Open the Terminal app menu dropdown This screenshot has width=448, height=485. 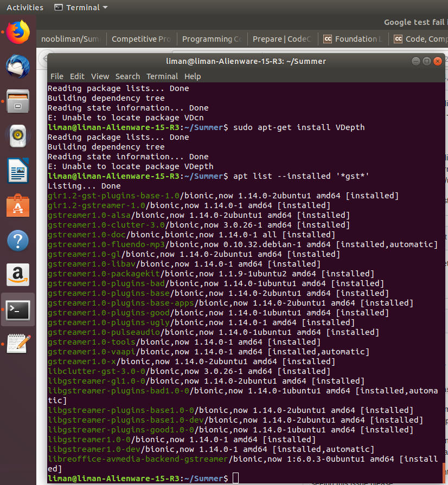(81, 8)
